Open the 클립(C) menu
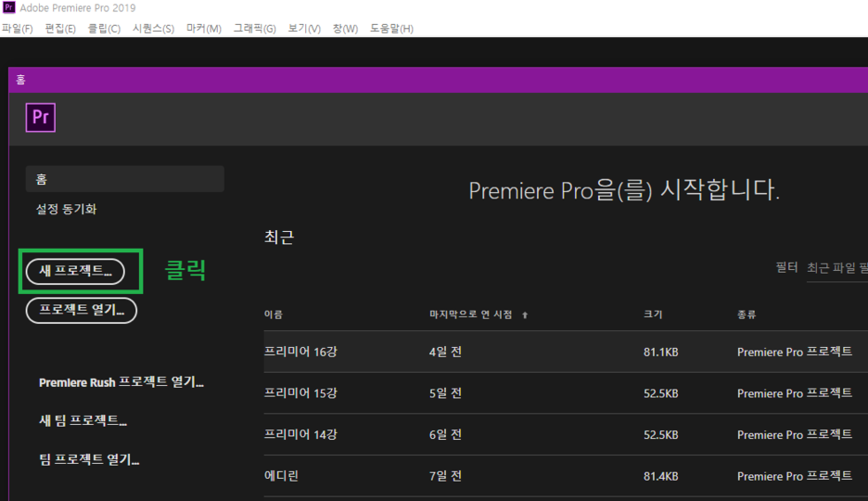The width and height of the screenshot is (868, 501). pyautogui.click(x=104, y=29)
